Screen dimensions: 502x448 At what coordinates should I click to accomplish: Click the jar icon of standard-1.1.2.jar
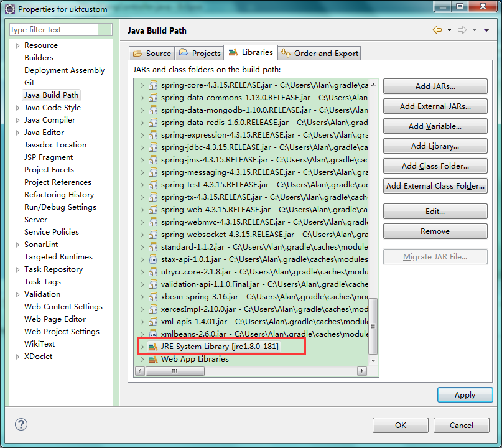click(x=153, y=247)
